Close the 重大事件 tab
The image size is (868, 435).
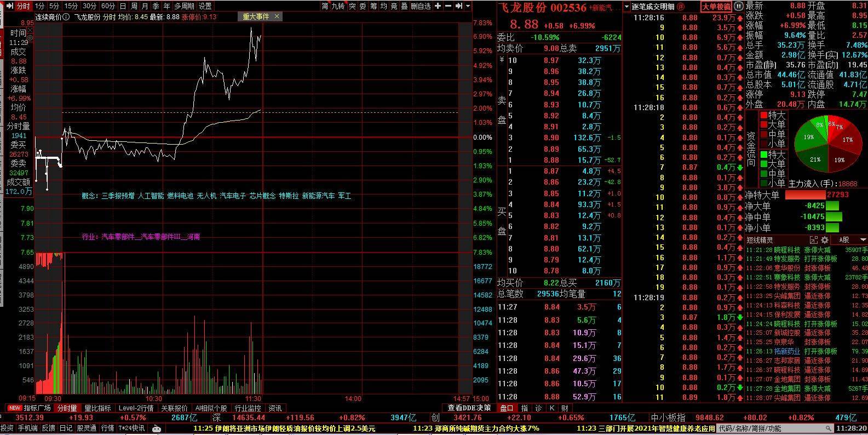pos(277,16)
